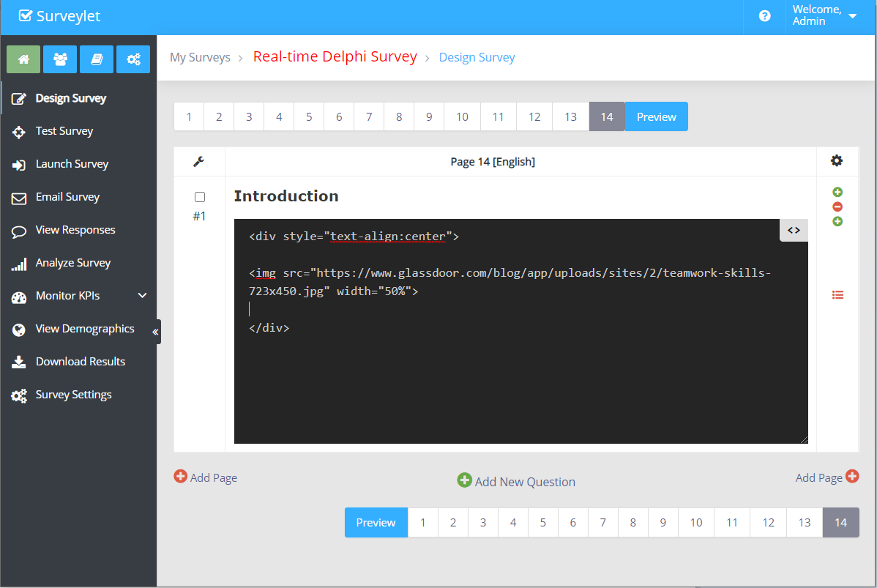Open the gears icon button in sidebar toolbar

coord(133,59)
